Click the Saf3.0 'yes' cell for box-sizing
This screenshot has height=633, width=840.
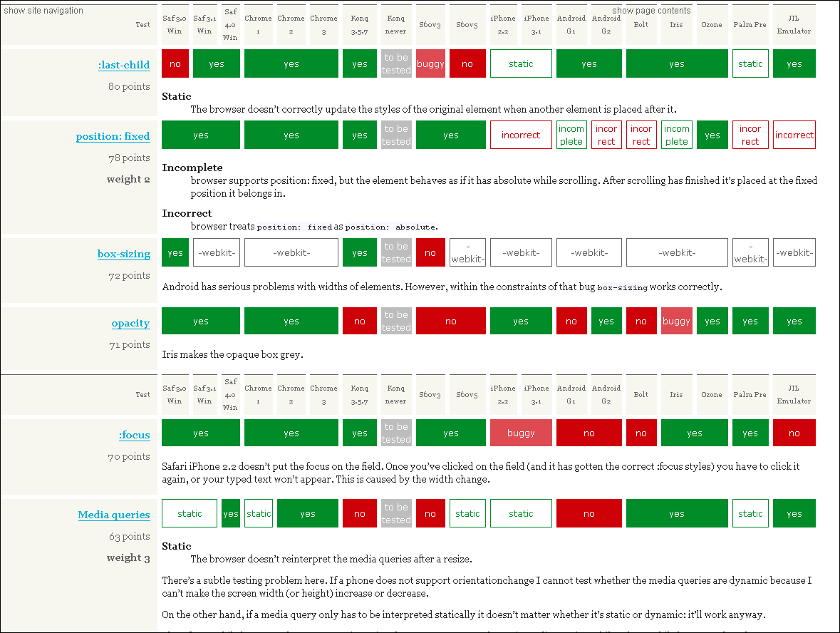175,252
